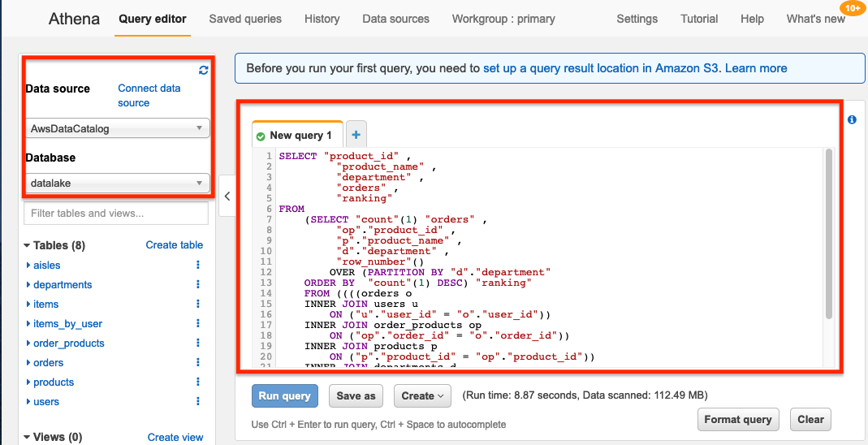Image resolution: width=868 pixels, height=445 pixels.
Task: Click the Filter tables and views field
Action: (116, 213)
